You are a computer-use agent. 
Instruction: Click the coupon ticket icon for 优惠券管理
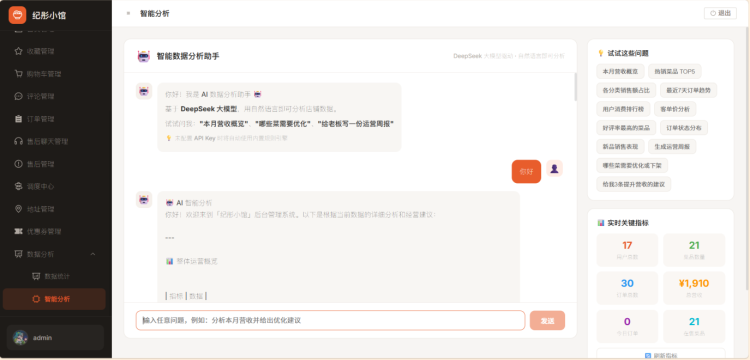[x=19, y=231]
